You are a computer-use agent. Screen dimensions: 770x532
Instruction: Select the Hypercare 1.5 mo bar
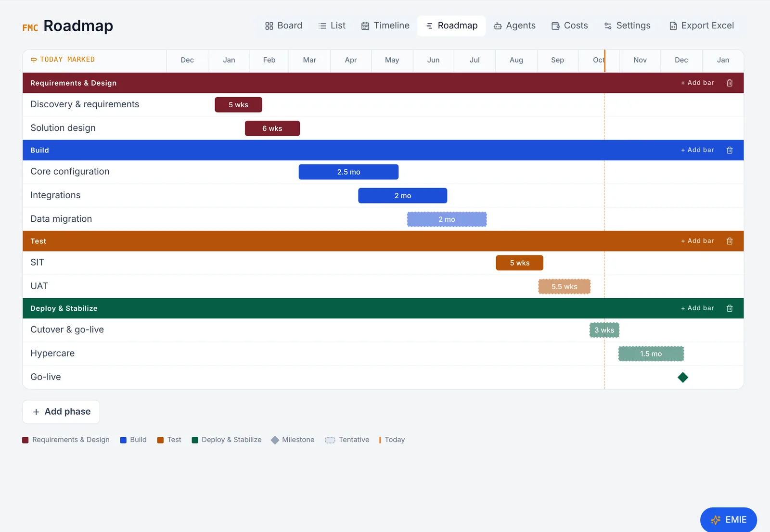click(651, 354)
